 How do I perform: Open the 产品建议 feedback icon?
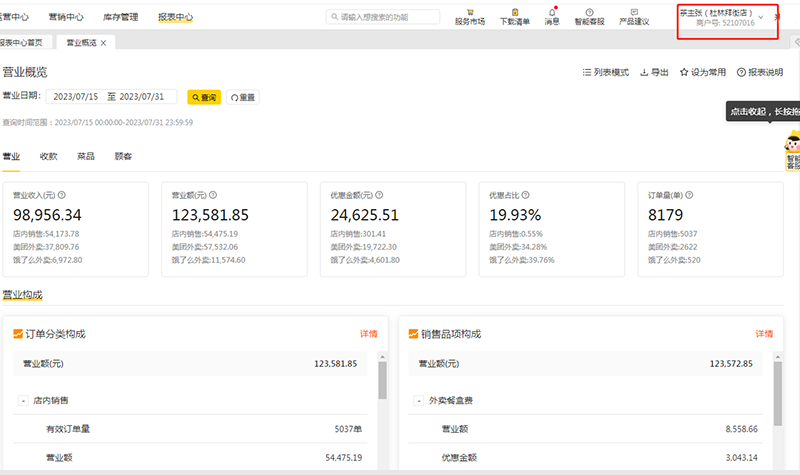(634, 12)
